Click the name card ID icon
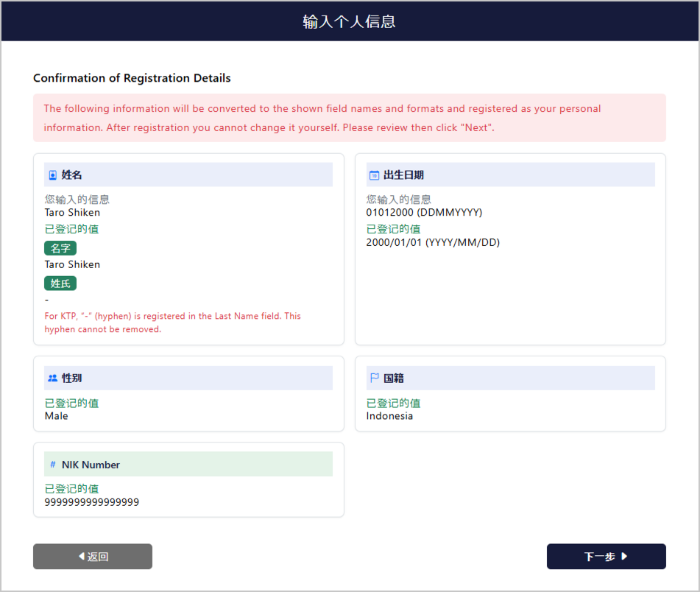The width and height of the screenshot is (700, 592). click(53, 175)
